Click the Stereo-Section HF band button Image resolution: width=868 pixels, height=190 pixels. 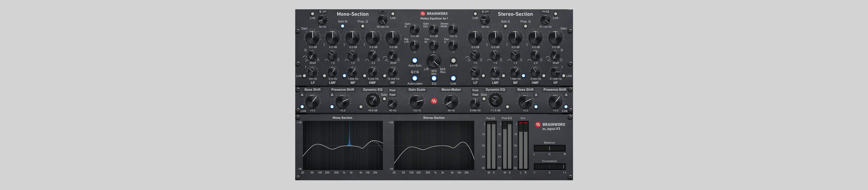(555, 83)
